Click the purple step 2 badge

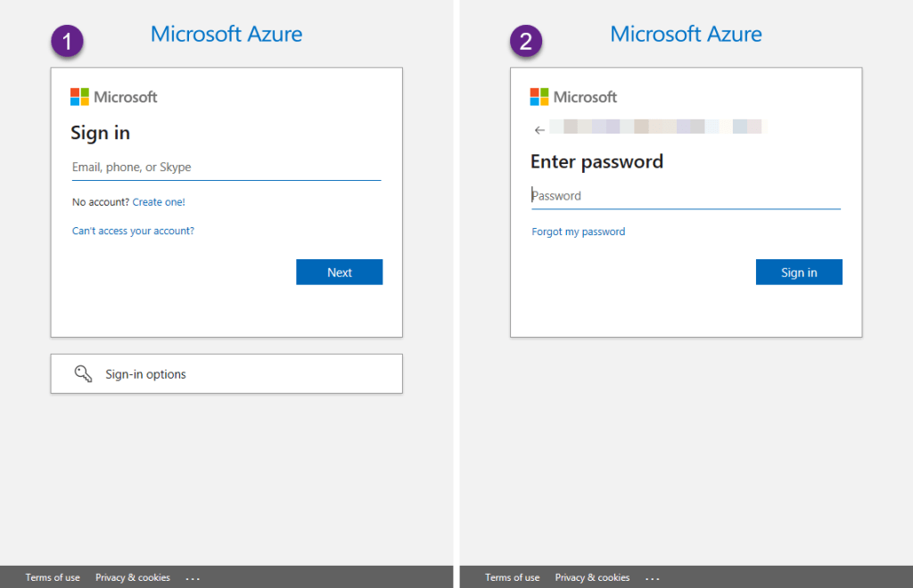[x=526, y=41]
